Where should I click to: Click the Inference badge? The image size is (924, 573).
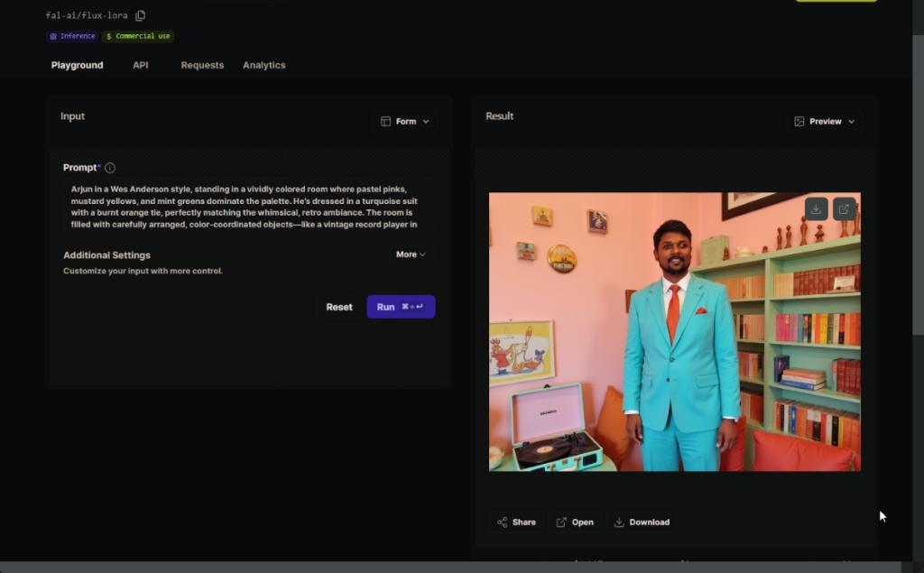72,36
